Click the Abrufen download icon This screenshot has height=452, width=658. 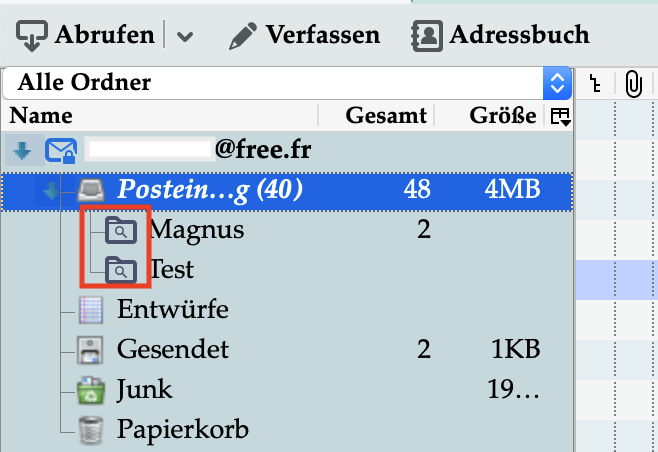click(x=34, y=35)
